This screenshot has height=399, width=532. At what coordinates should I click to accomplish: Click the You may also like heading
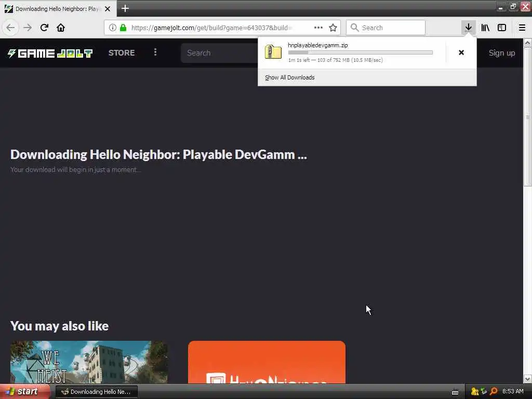pos(59,326)
